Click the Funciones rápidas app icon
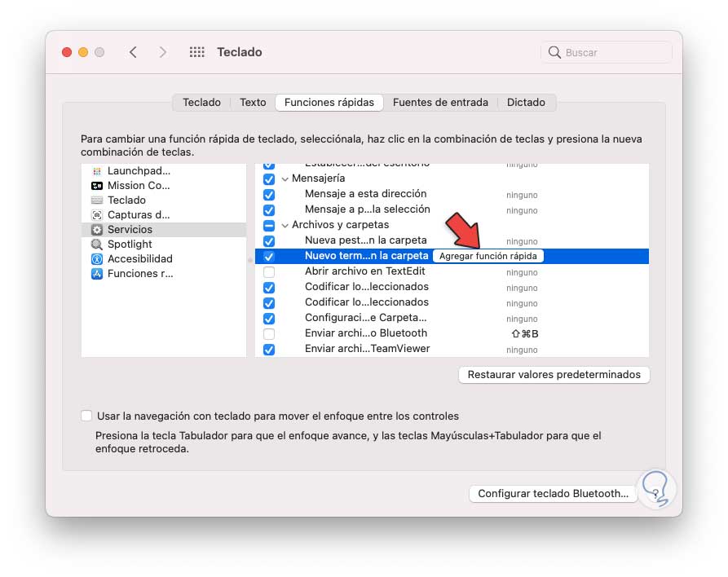 pos(97,274)
